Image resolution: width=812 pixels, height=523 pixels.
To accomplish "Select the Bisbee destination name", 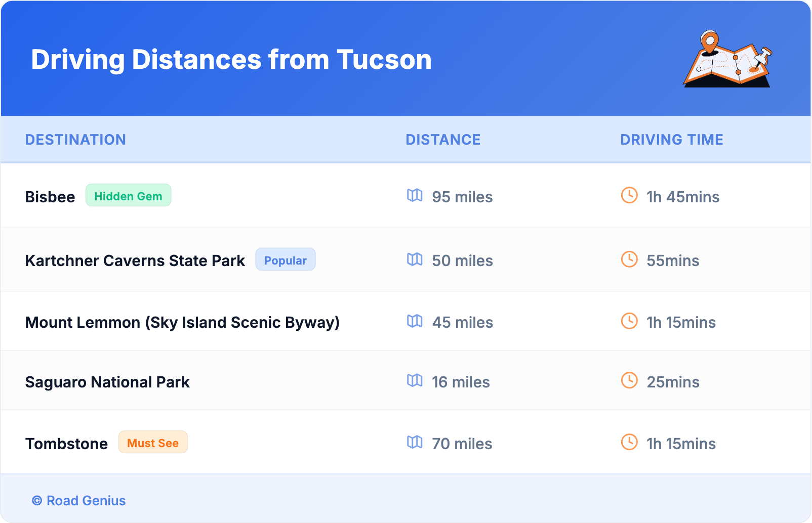I will pos(50,197).
